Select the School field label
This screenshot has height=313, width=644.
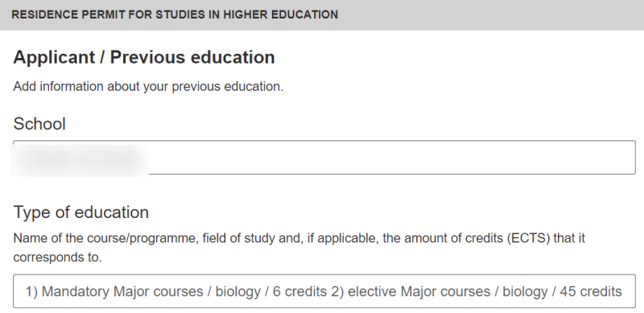point(39,124)
